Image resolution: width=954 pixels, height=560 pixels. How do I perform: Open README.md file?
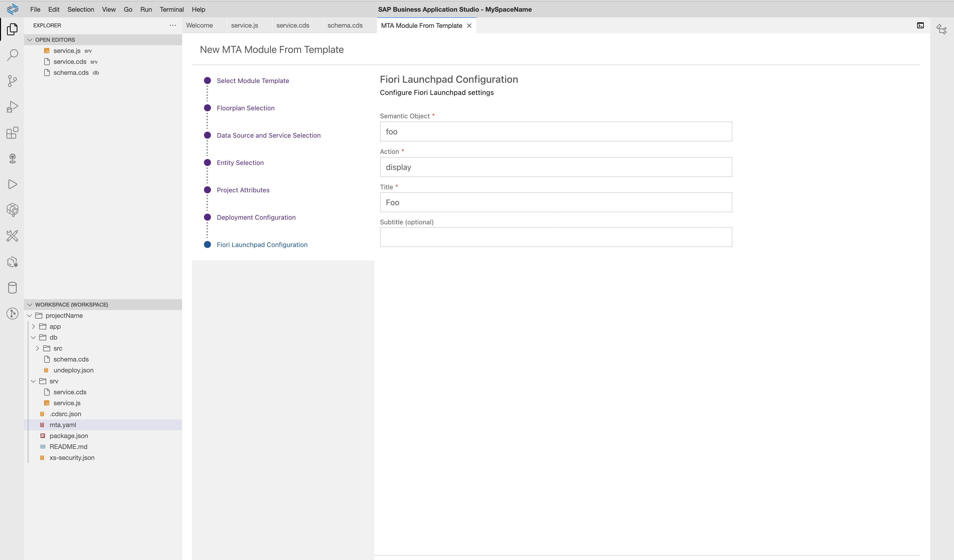tap(103, 447)
